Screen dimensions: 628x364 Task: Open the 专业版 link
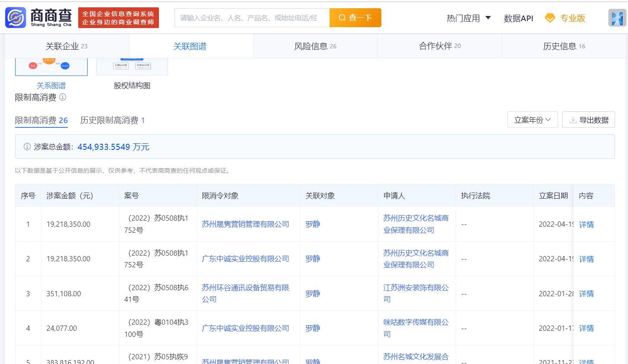click(572, 18)
